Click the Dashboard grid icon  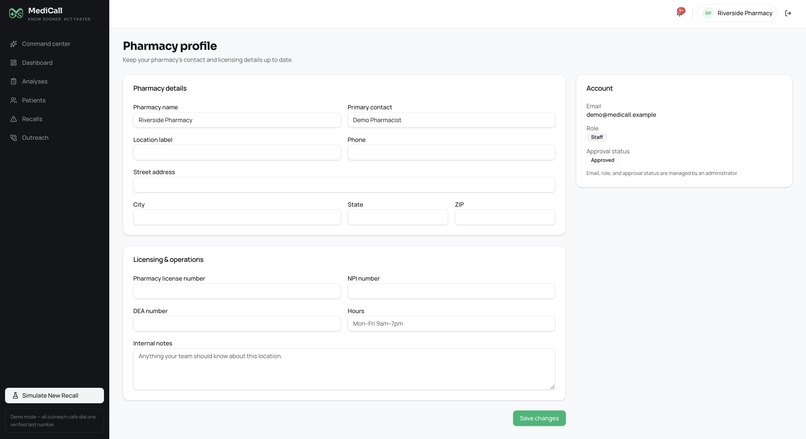coord(13,63)
